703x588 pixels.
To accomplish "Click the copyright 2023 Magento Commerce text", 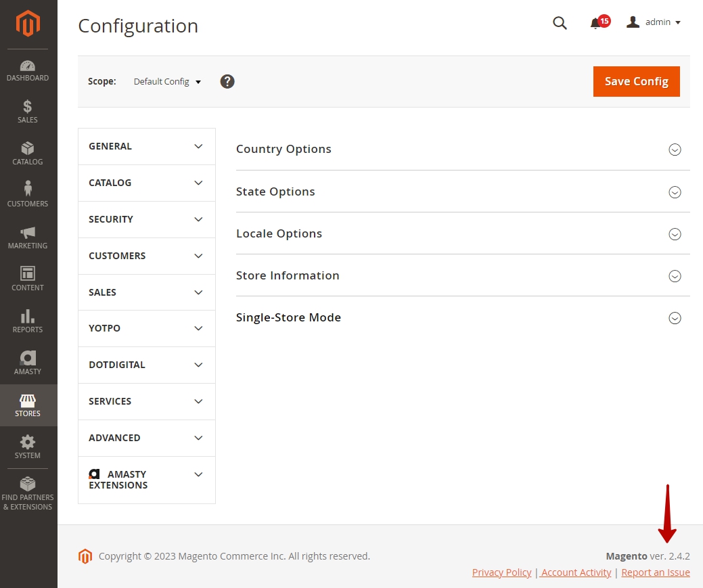I will coord(234,556).
